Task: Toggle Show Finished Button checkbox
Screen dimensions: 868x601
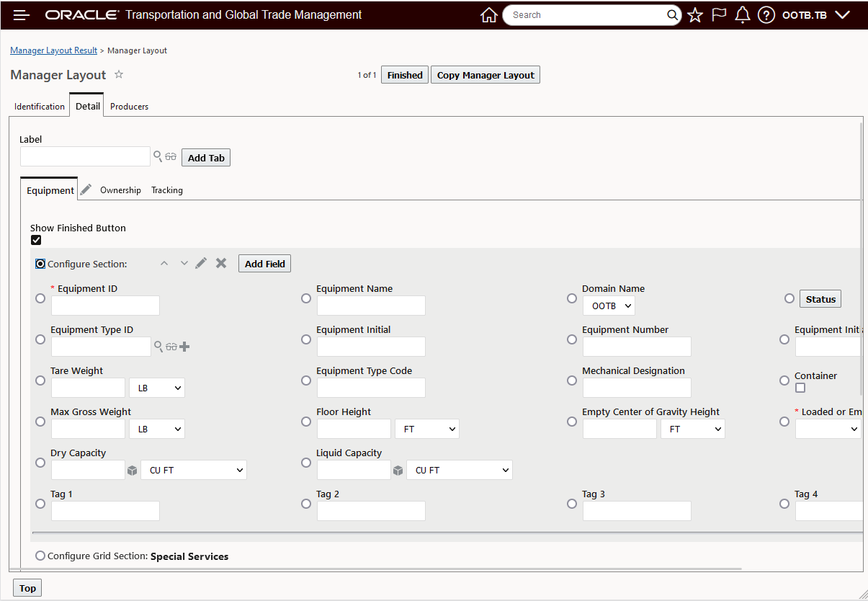Action: tap(36, 240)
